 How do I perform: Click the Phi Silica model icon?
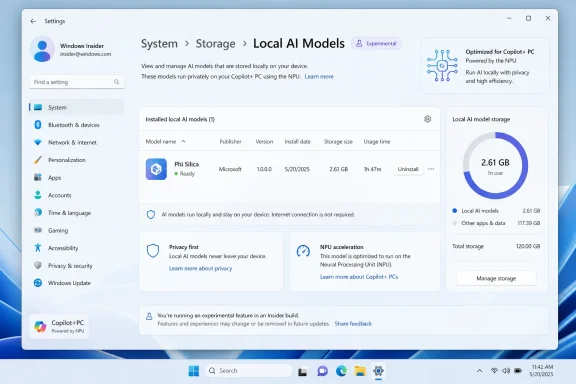156,169
